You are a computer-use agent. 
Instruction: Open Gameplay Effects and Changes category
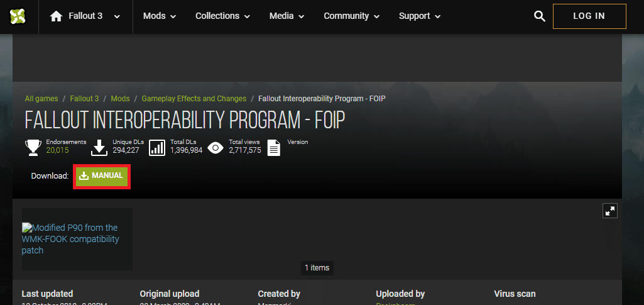(194, 99)
